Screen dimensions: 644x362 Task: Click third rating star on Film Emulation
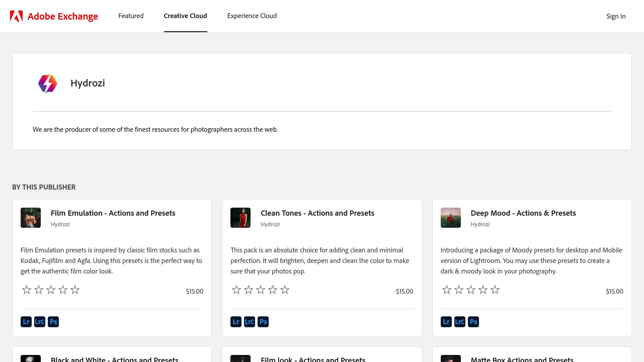[51, 290]
